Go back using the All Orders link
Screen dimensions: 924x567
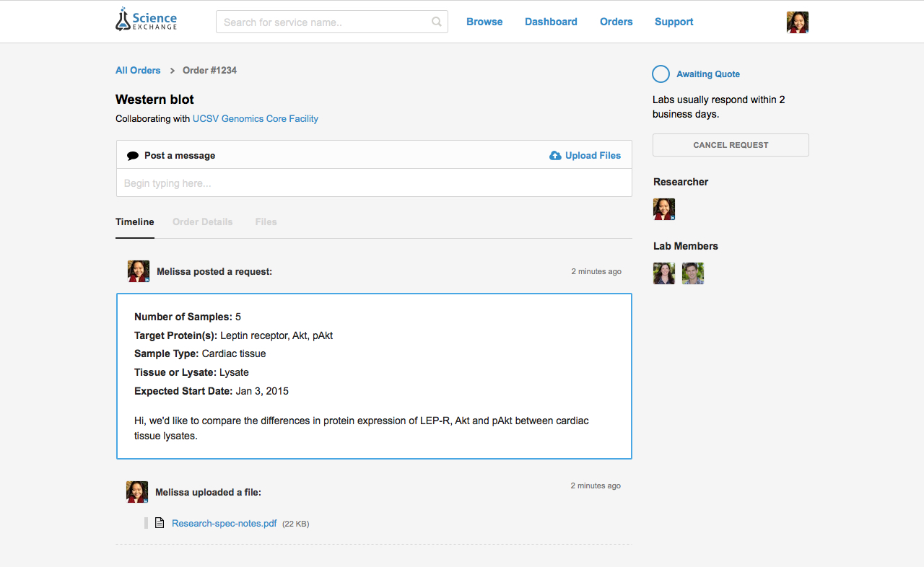coord(137,70)
